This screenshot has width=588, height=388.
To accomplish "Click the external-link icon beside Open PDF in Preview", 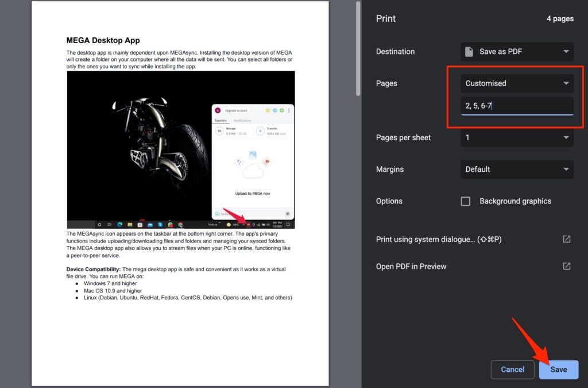I will click(566, 266).
